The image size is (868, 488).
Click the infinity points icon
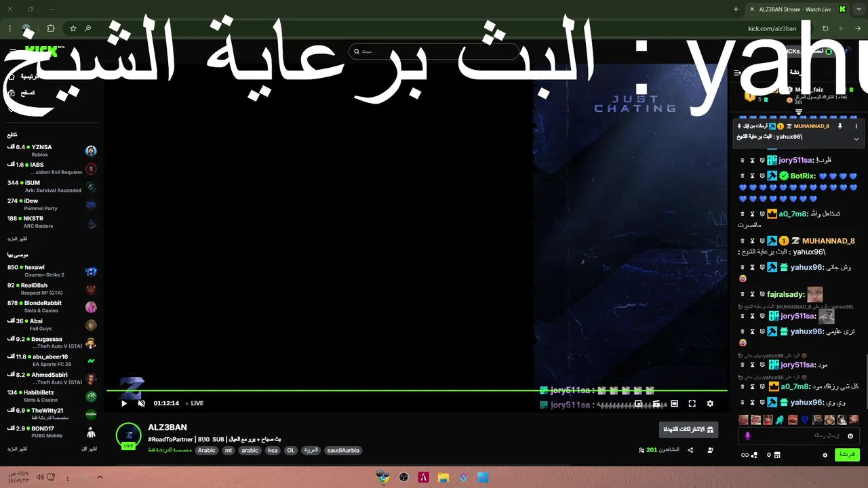[x=745, y=455]
